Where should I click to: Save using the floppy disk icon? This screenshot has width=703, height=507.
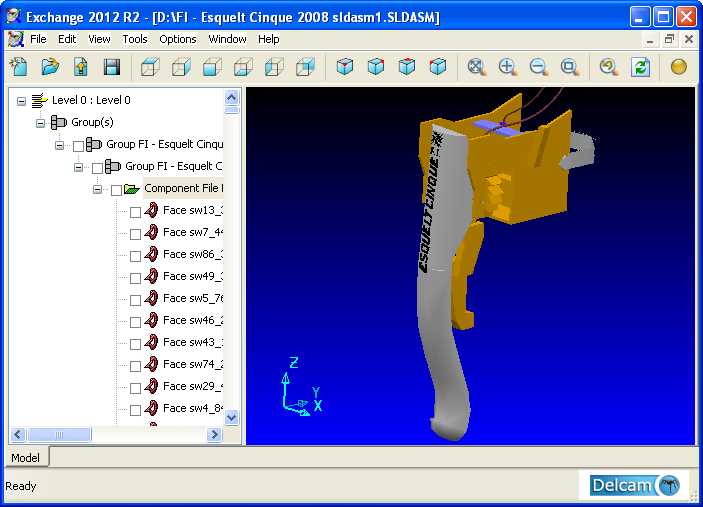click(112, 67)
